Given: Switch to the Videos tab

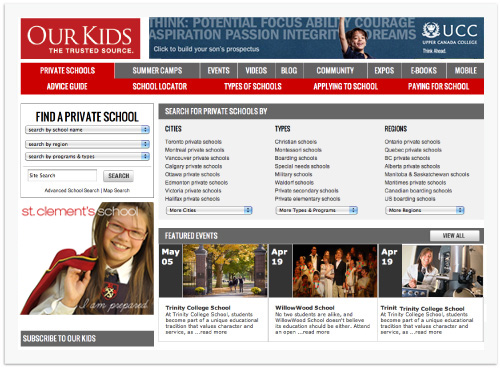Looking at the screenshot, I should [256, 71].
